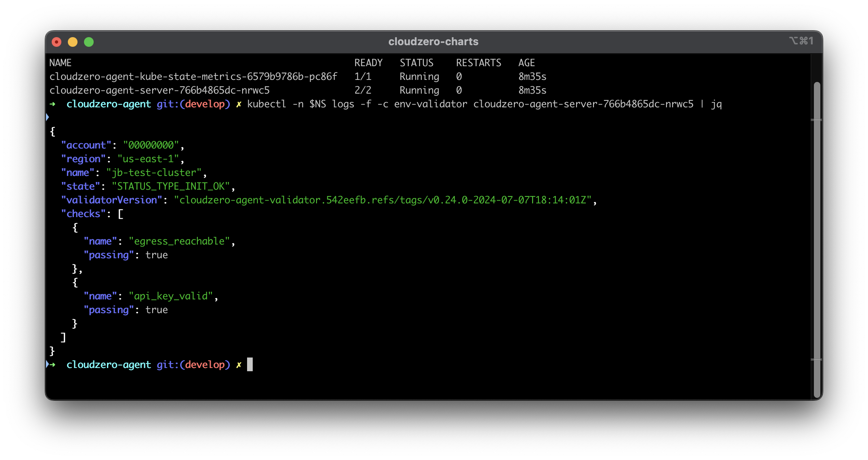Click the terminal scrollbar thumb
868x460 pixels.
click(817, 240)
